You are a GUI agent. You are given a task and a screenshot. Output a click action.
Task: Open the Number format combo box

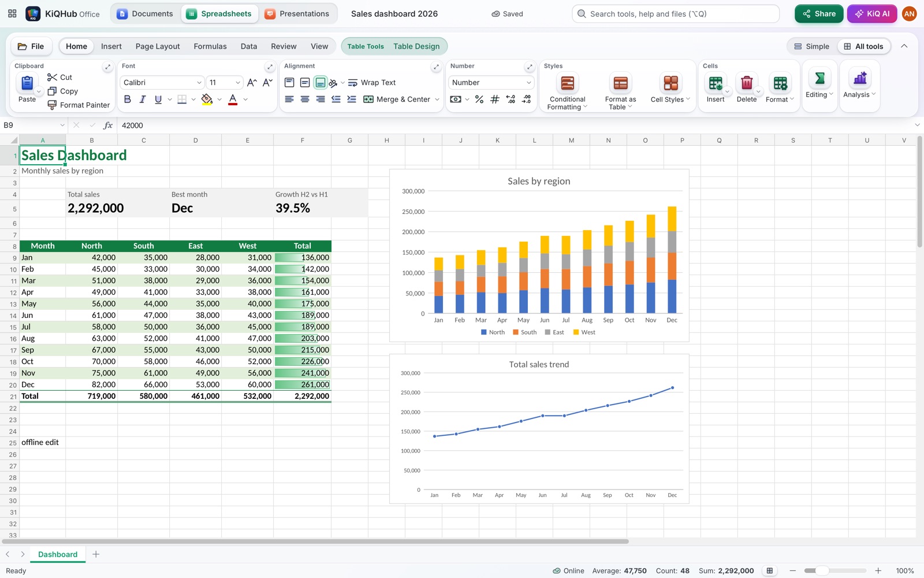click(491, 83)
